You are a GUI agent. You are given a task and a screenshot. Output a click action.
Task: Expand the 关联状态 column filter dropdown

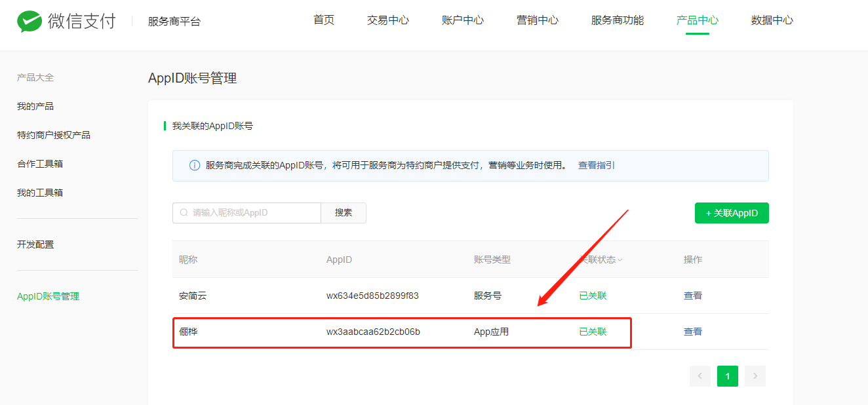(x=620, y=260)
